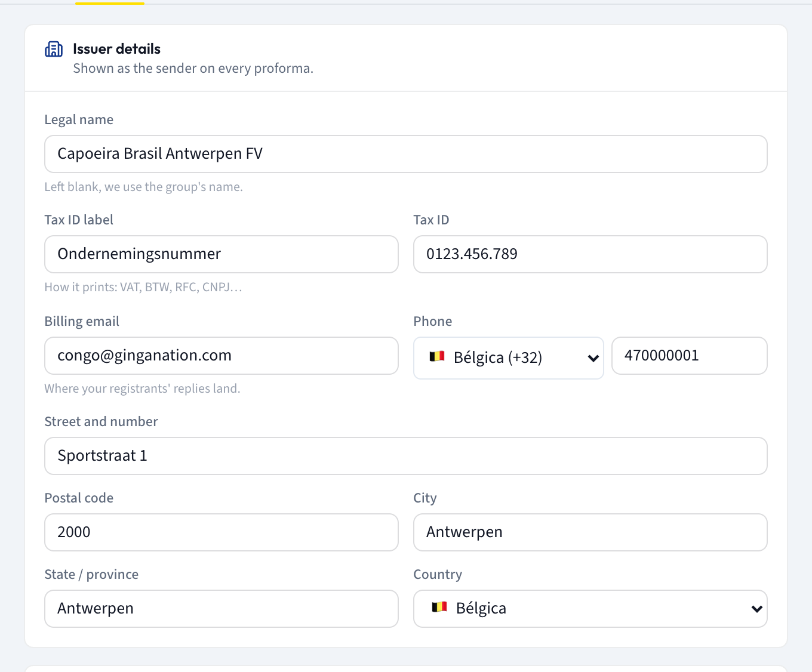Open the Country dropdown showing Bélgica
The image size is (812, 672).
(590, 609)
